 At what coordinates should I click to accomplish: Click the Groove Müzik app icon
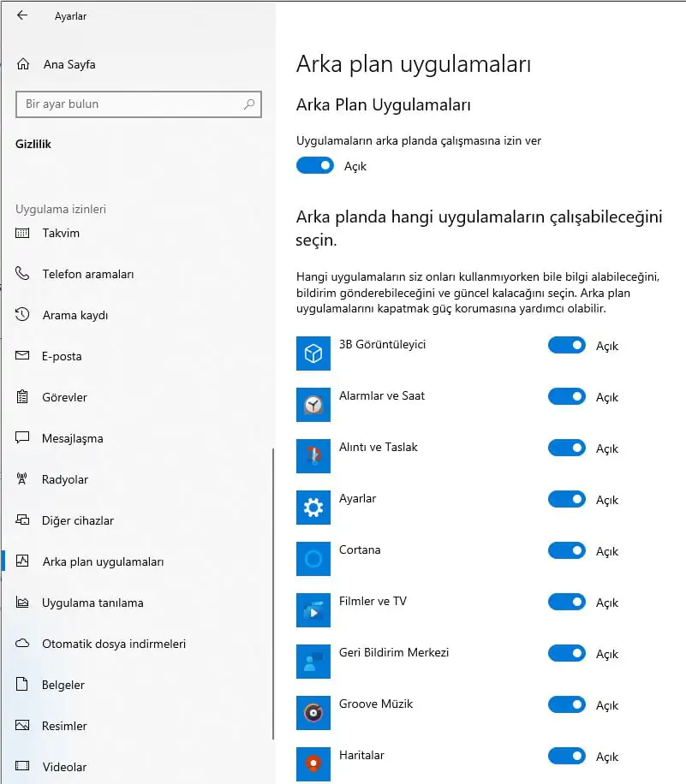[313, 713]
